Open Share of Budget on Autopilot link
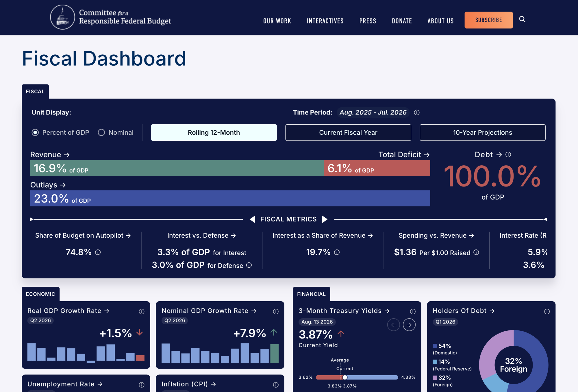This screenshot has width=578, height=392. 83,236
